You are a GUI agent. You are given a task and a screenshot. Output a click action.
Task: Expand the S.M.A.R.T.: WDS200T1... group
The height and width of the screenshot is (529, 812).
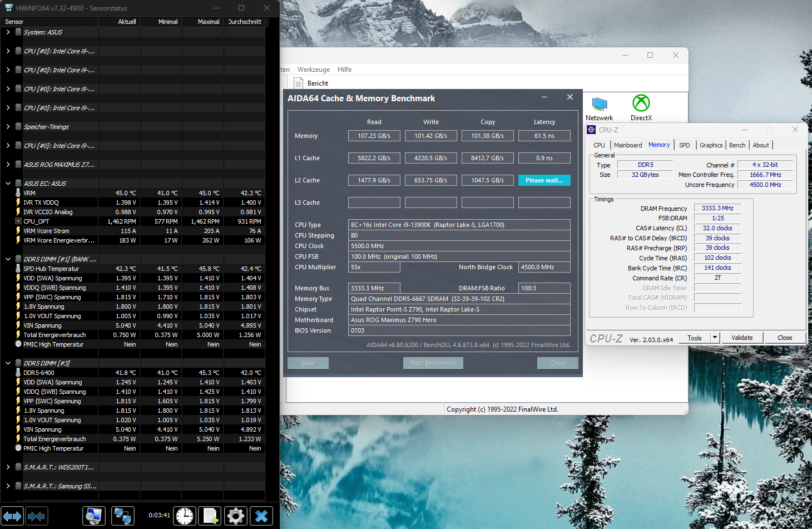8,467
